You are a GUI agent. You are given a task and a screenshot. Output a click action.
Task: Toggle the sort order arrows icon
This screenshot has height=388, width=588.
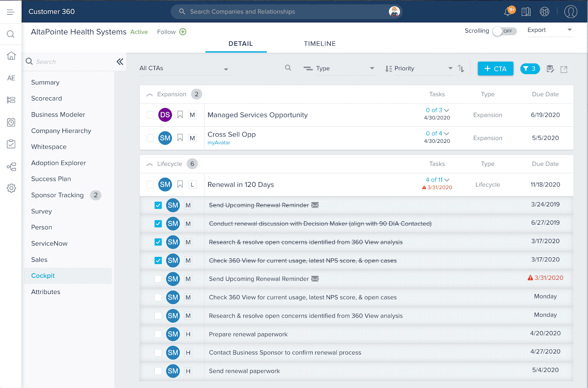461,69
